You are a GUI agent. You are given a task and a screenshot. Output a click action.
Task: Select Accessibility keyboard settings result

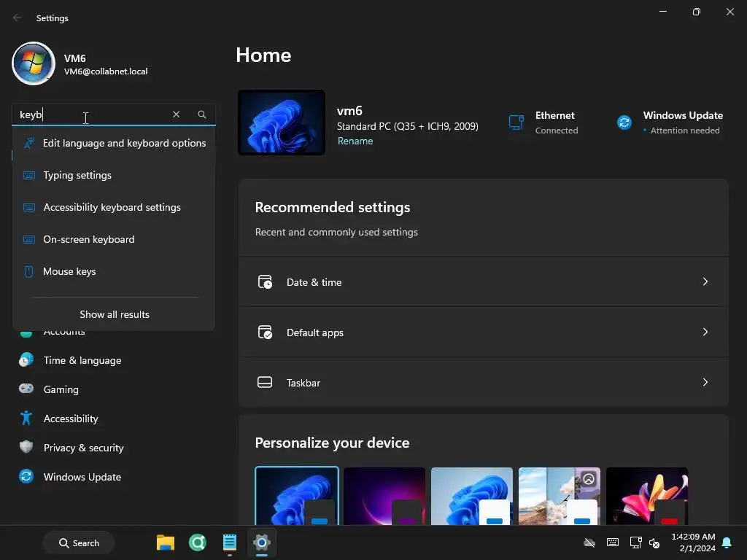coord(114,207)
